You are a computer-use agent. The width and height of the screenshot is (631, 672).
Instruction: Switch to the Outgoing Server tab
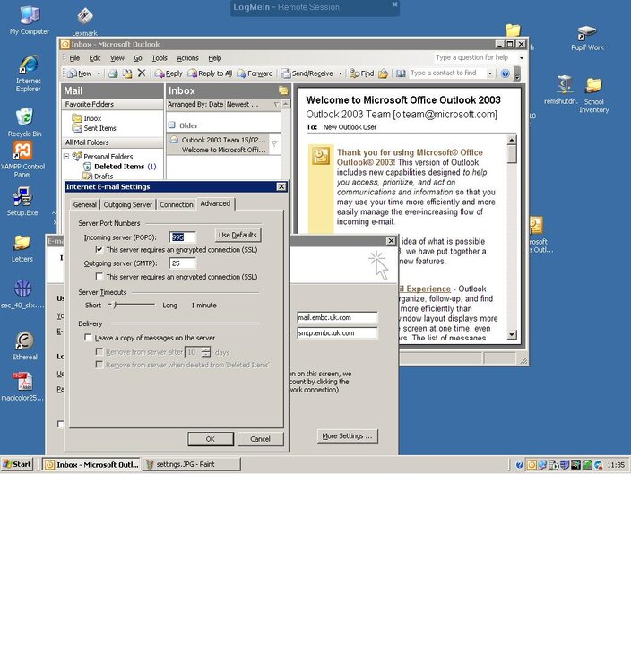128,205
